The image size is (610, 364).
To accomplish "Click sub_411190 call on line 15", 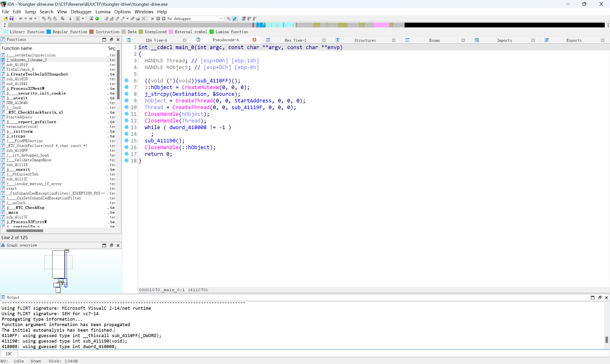I will coord(160,141).
